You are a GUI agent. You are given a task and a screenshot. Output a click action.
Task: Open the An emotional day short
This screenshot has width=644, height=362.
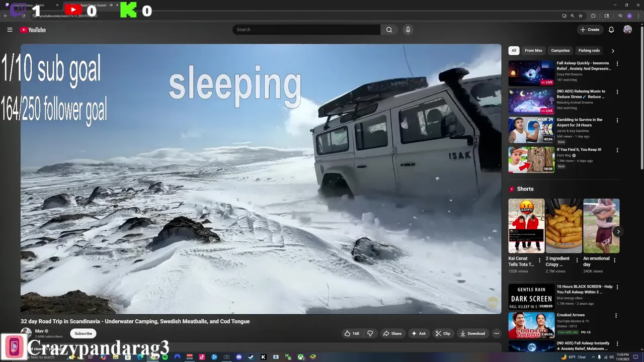pos(601,226)
